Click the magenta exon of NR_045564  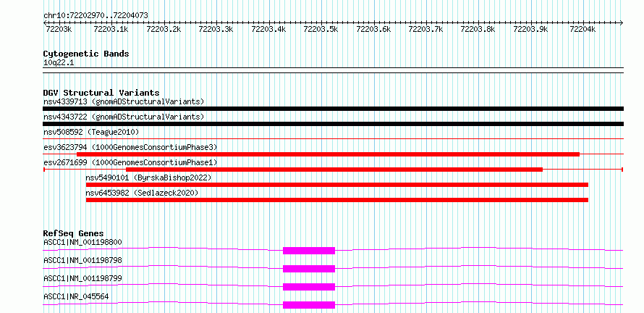pyautogui.click(x=309, y=305)
